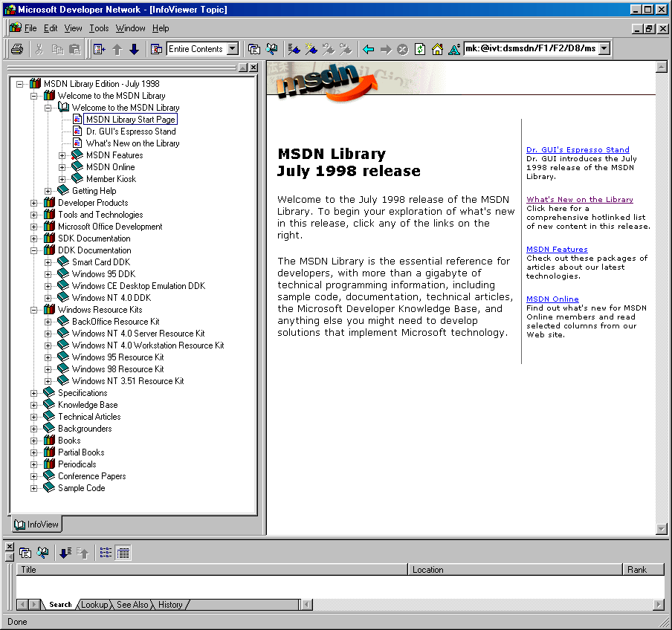Click the grayed Forward arrow
Viewport: 672px width, 630px height.
(386, 49)
